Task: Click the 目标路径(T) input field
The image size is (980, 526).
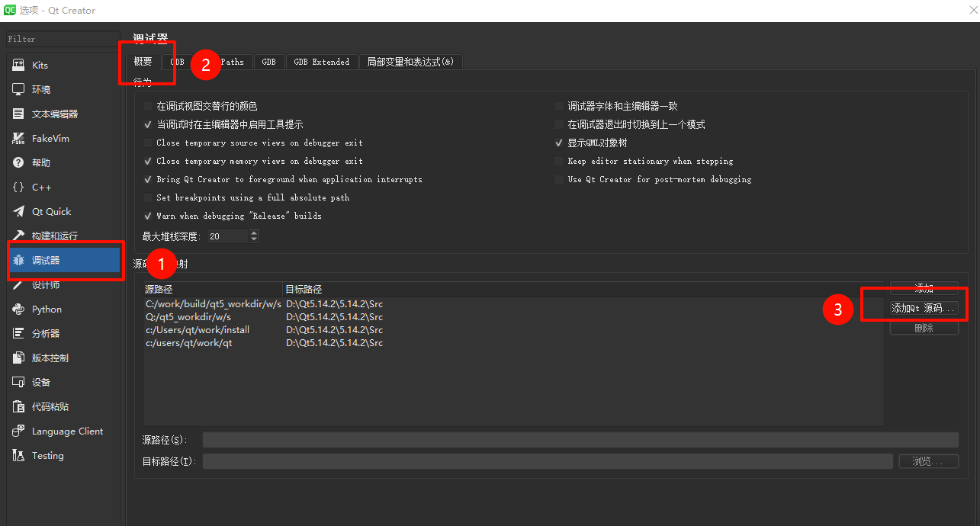Action: [548, 462]
